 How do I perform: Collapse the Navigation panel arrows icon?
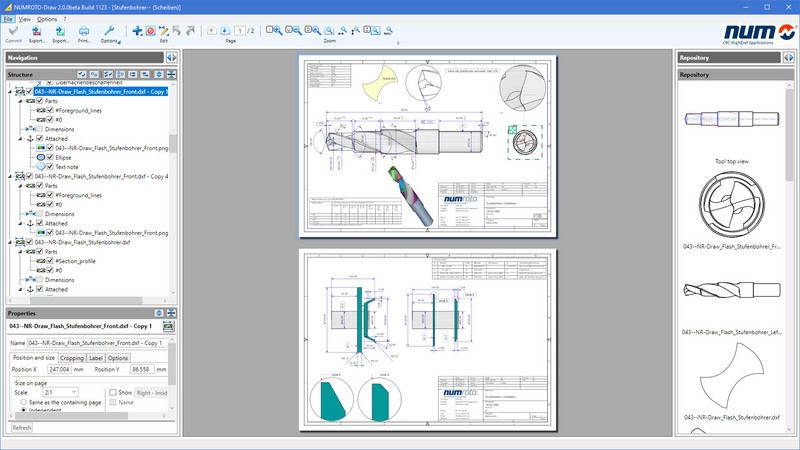171,58
